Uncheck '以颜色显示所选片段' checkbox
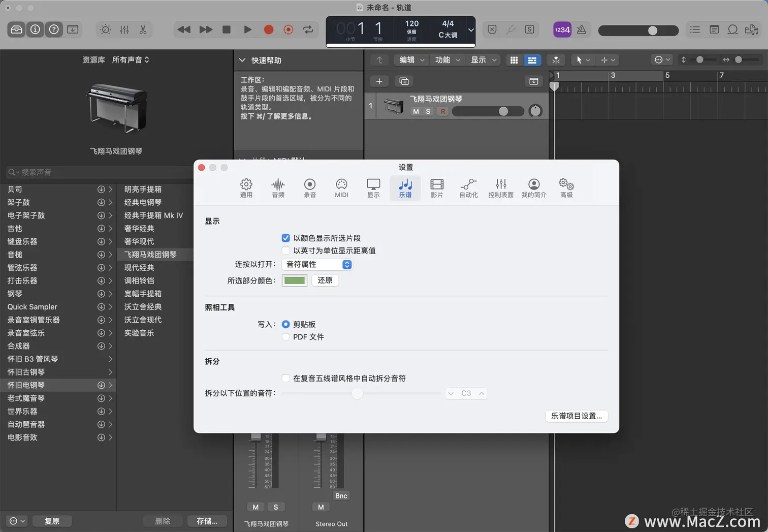Image resolution: width=768 pixels, height=532 pixels. (x=286, y=238)
